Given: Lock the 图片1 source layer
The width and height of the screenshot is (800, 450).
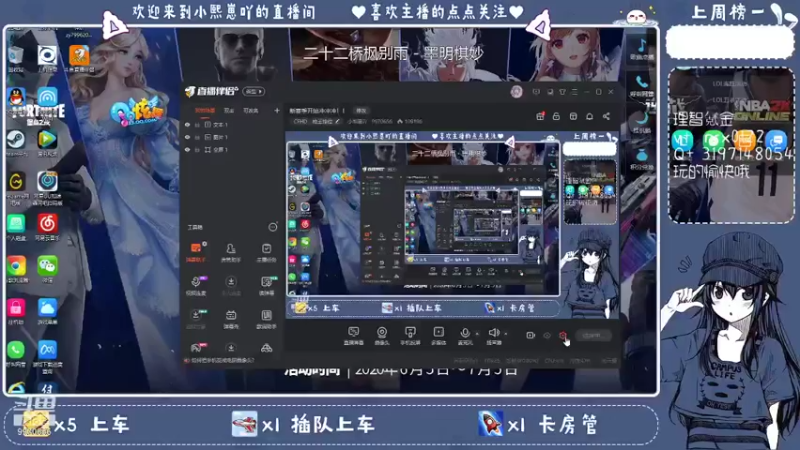Looking at the screenshot, I should point(197,137).
